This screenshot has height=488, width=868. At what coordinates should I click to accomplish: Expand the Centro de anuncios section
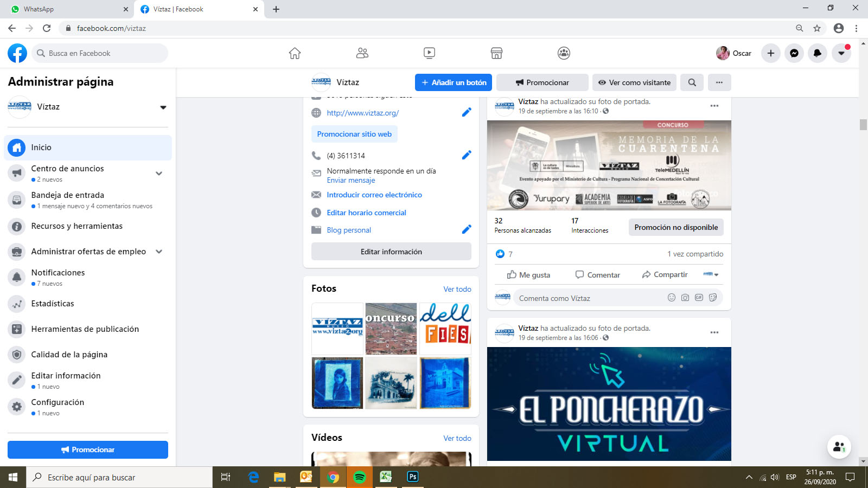159,174
